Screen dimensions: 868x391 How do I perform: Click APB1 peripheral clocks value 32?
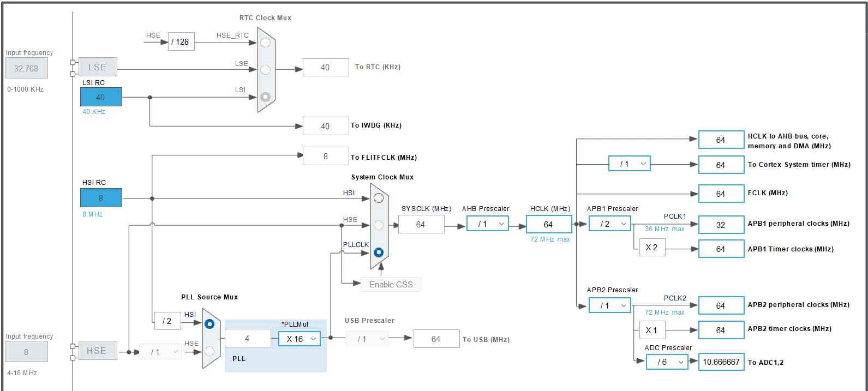click(721, 225)
